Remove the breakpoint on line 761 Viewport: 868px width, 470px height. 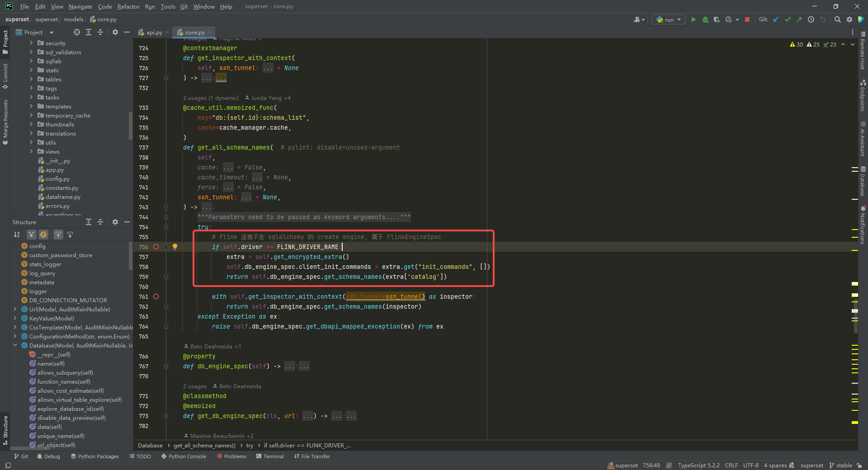156,296
